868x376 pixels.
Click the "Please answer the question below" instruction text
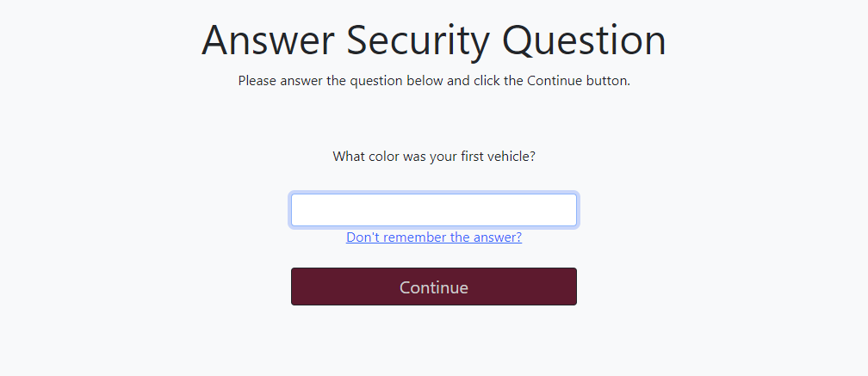click(x=434, y=82)
